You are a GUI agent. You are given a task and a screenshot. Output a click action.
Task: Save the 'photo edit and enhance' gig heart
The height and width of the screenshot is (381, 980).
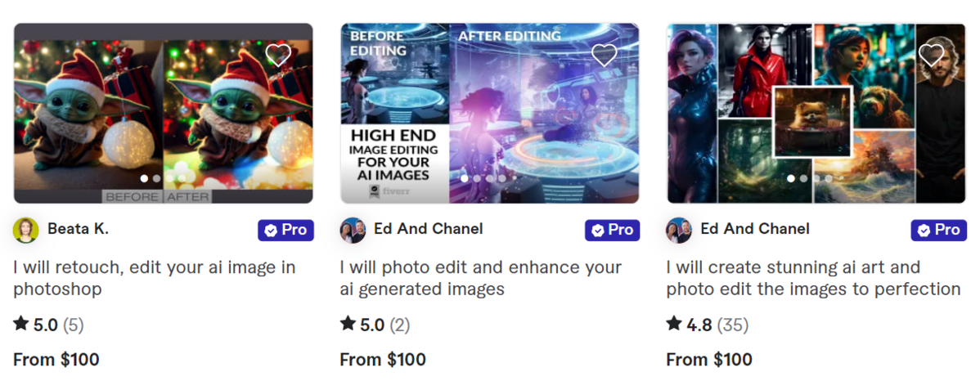click(x=605, y=55)
